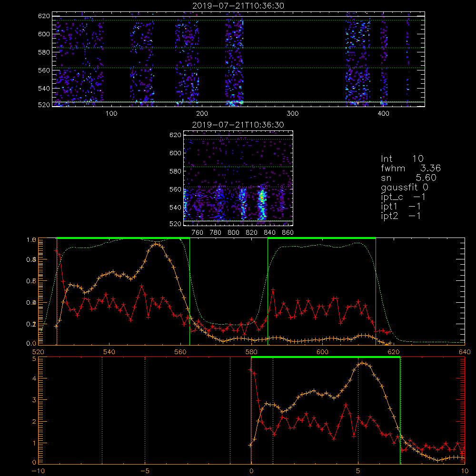
Task: Click the -5 label on bottom plot axis
Action: click(145, 471)
